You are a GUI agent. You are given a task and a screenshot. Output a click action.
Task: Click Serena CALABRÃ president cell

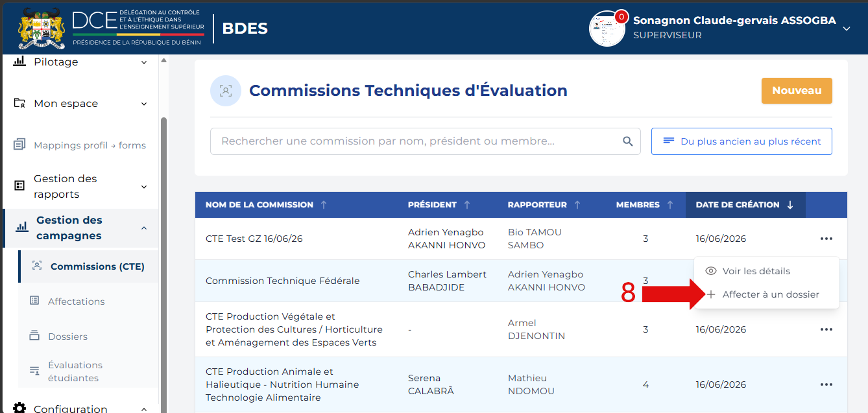click(x=431, y=384)
